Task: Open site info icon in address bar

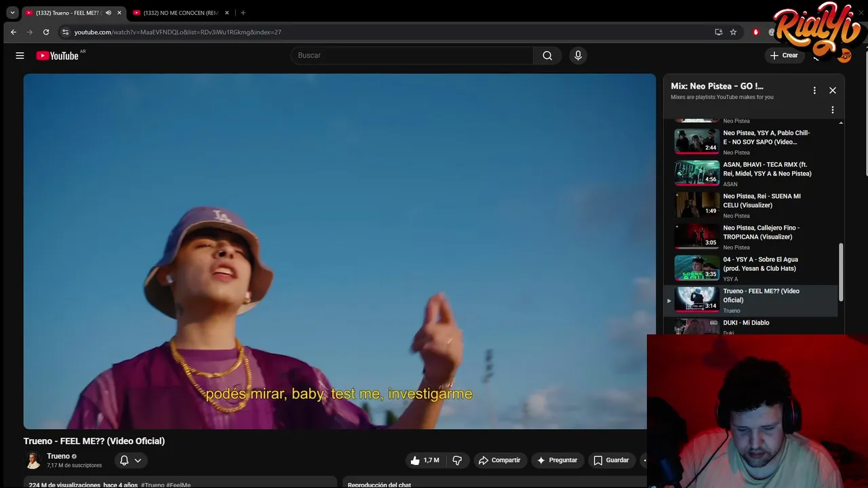Action: point(65,32)
